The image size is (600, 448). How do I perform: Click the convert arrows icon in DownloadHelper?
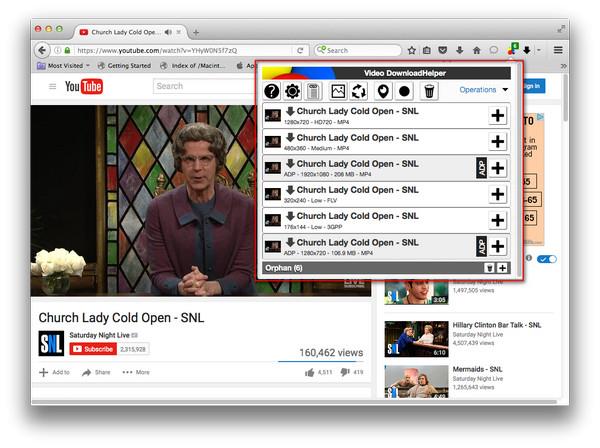358,91
